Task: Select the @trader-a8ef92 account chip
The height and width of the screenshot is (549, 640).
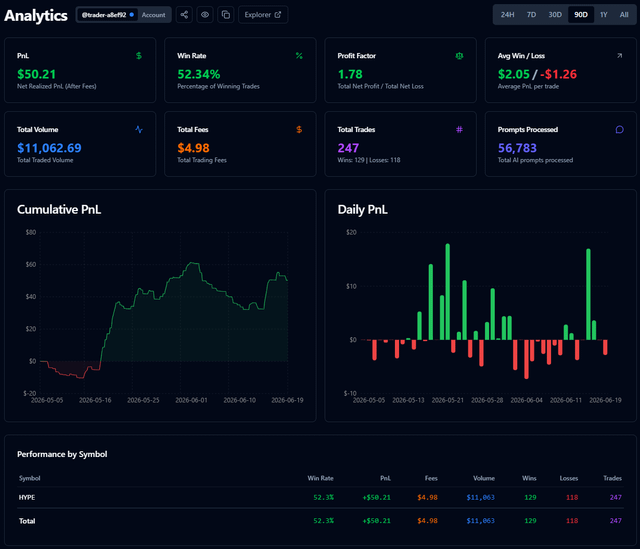Action: (108, 15)
